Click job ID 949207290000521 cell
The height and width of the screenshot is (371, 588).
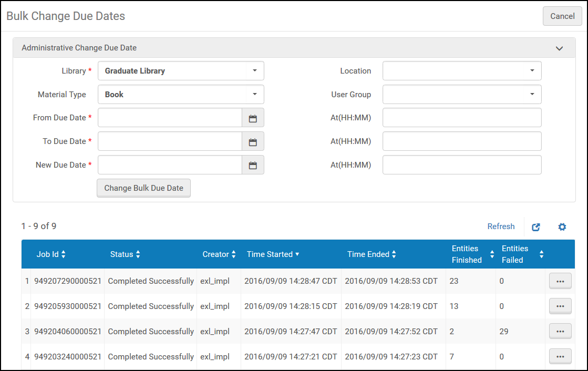[x=68, y=281]
